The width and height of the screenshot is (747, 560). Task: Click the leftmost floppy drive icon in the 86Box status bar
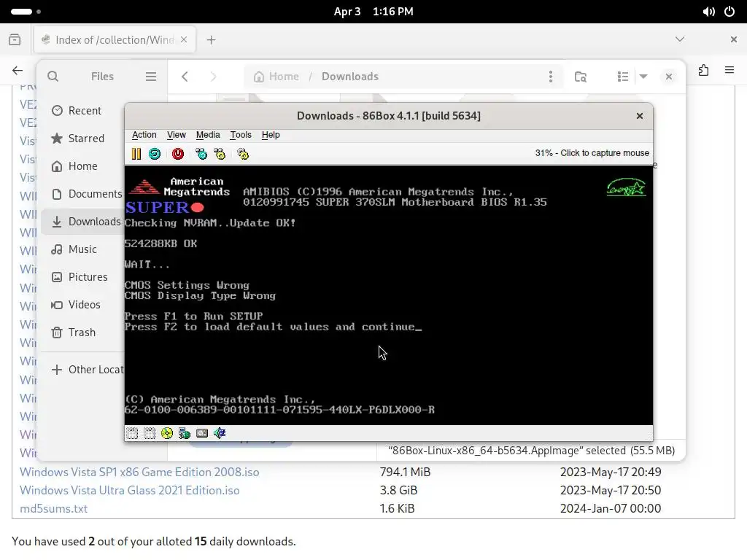(132, 433)
